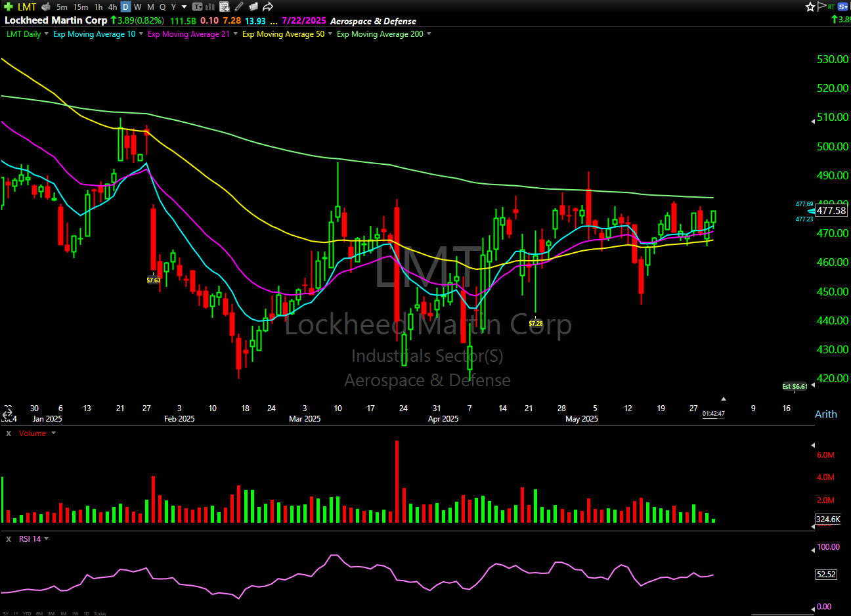Select the 1D range tab at the bottom

pyautogui.click(x=86, y=613)
